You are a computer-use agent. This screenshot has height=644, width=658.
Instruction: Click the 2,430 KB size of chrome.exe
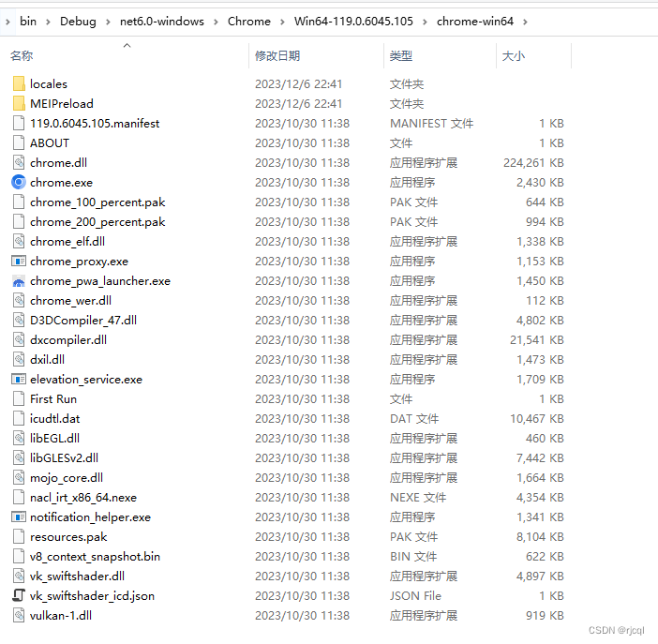[x=540, y=182]
